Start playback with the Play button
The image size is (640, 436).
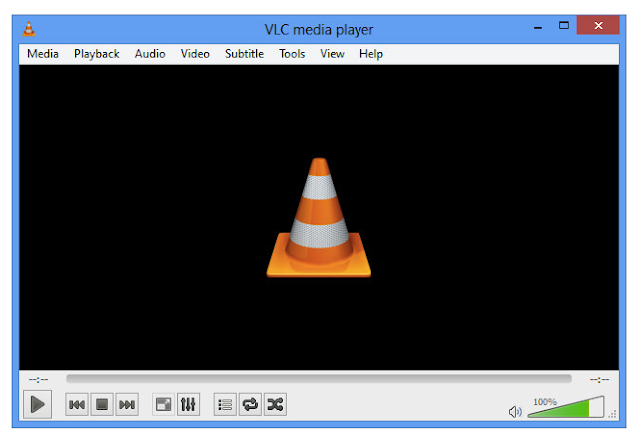tap(37, 405)
